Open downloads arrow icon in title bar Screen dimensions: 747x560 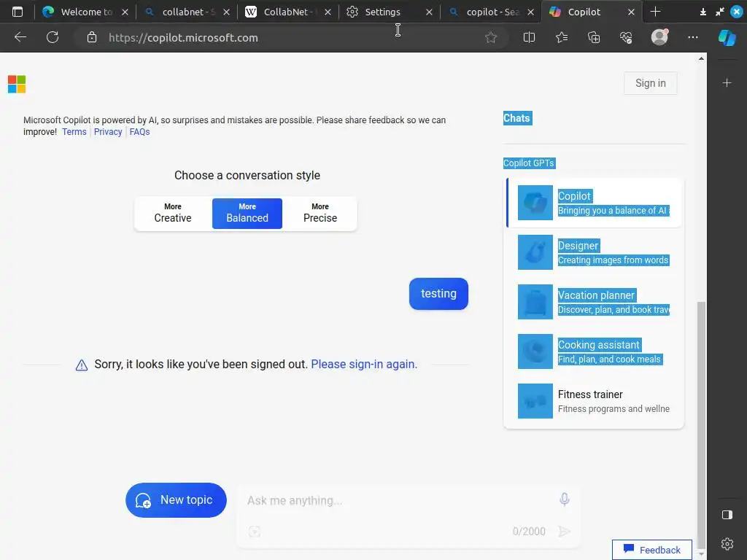point(703,12)
